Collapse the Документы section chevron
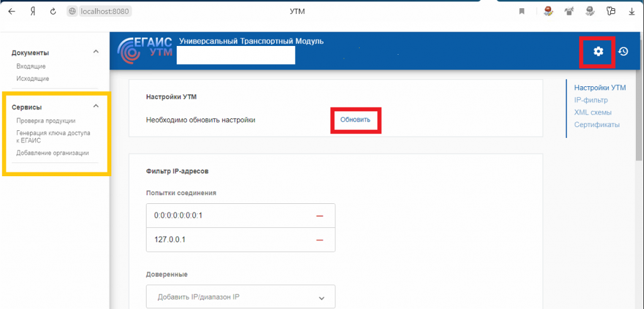644x309 pixels. [96, 52]
